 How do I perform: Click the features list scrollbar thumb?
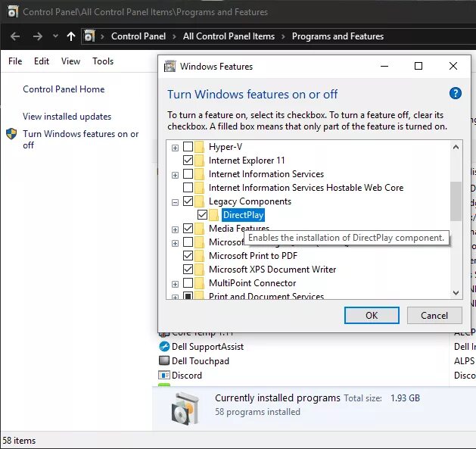coord(456,201)
